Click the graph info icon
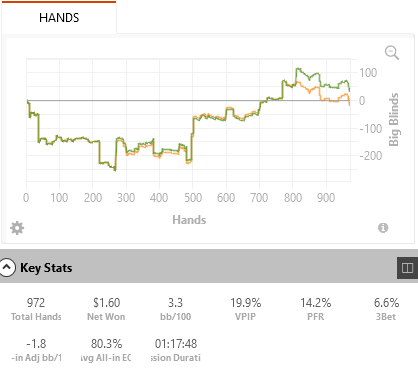Viewport: 418px width, 375px height. [383, 228]
